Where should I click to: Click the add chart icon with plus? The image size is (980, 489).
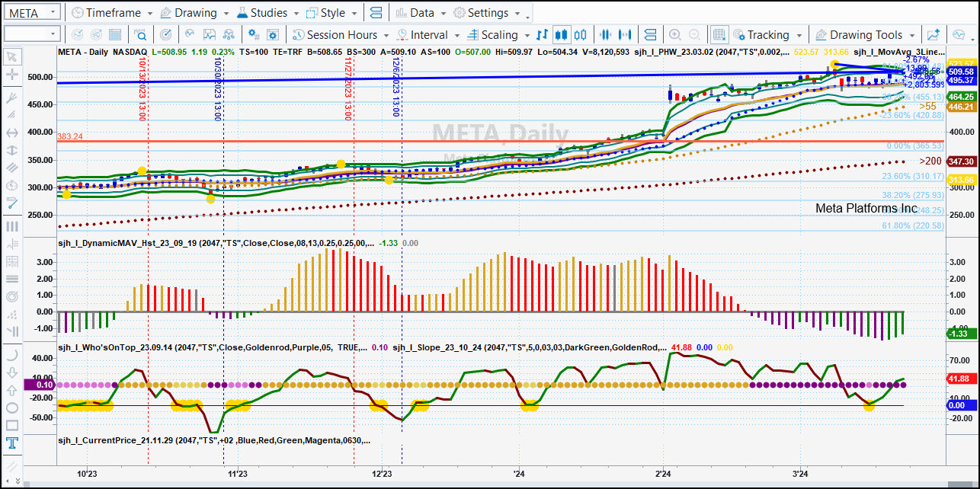tap(934, 34)
